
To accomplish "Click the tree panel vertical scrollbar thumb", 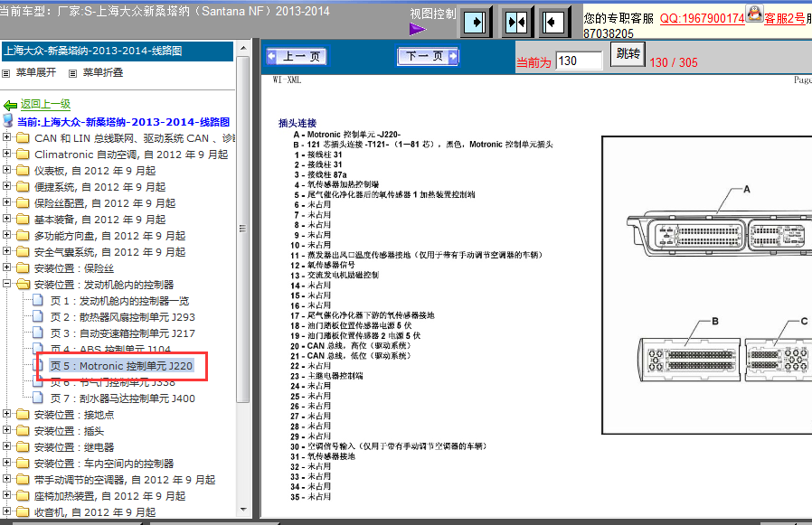I will tap(243, 229).
